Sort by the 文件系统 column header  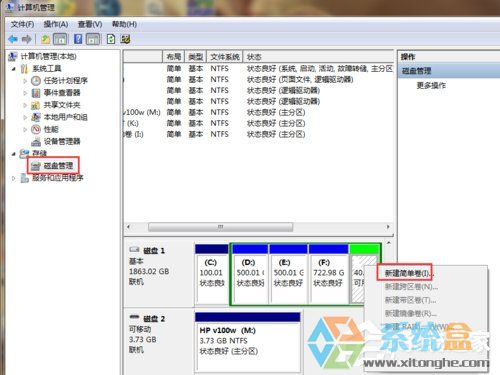pyautogui.click(x=225, y=57)
